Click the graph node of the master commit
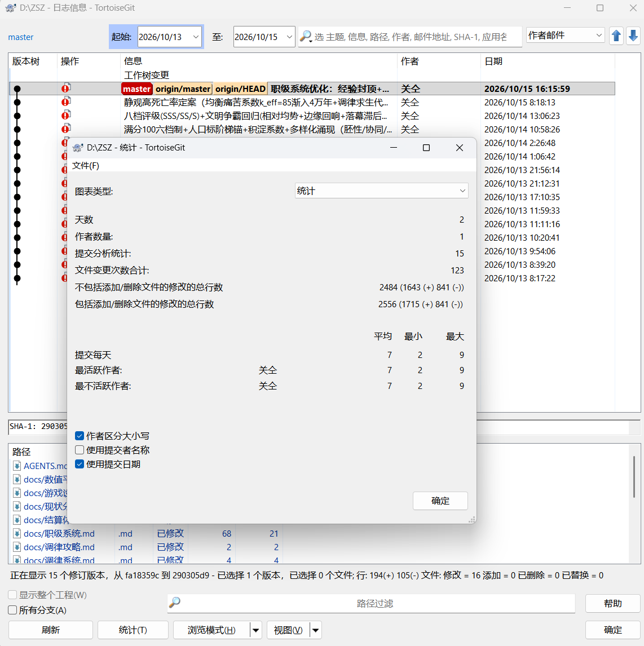The image size is (644, 646). point(17,89)
